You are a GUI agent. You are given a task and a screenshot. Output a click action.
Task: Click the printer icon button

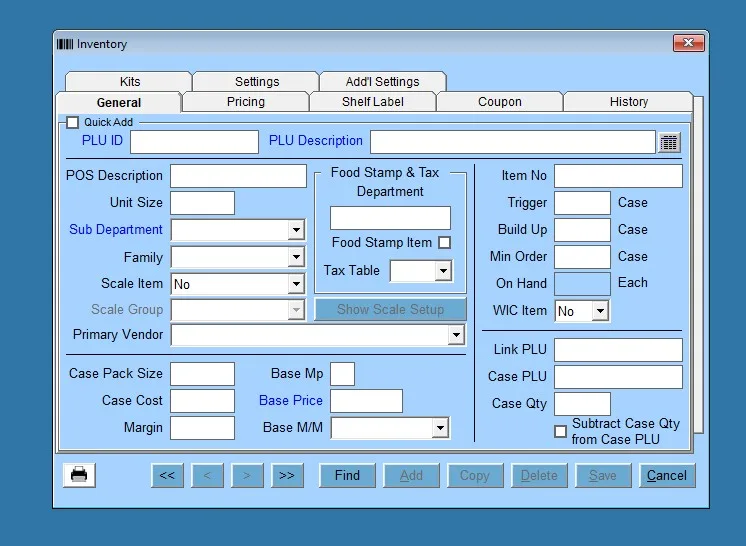click(x=79, y=475)
